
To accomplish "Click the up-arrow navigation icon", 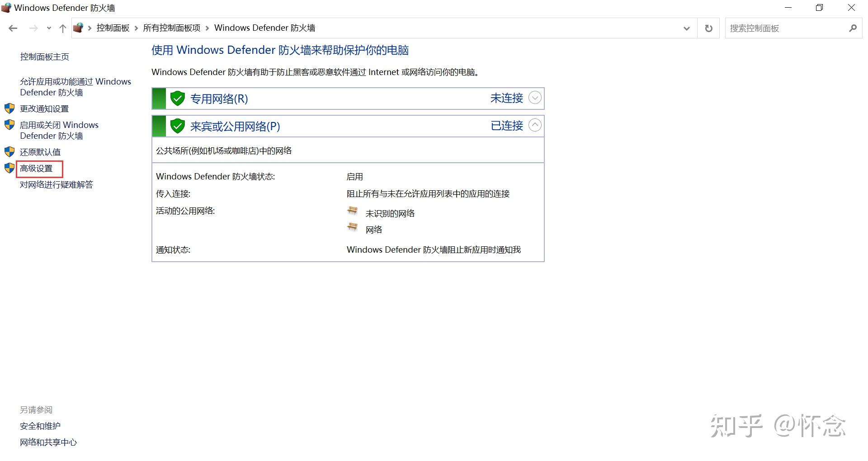I will (x=62, y=28).
